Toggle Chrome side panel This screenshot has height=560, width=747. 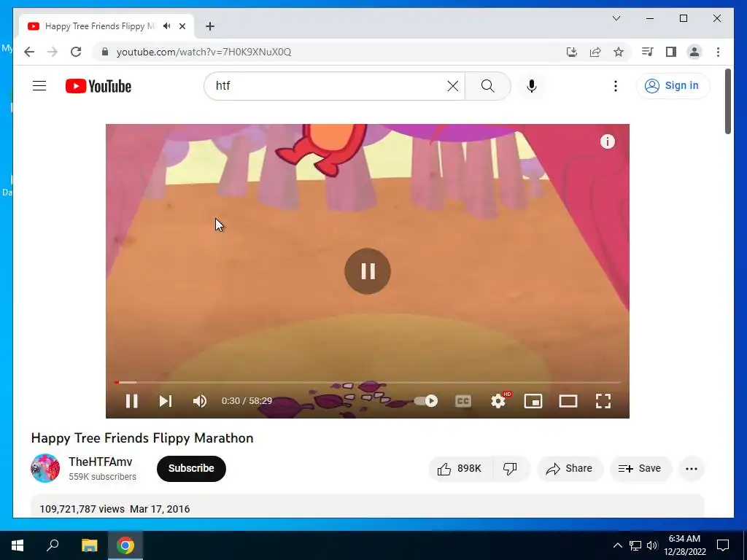671,52
